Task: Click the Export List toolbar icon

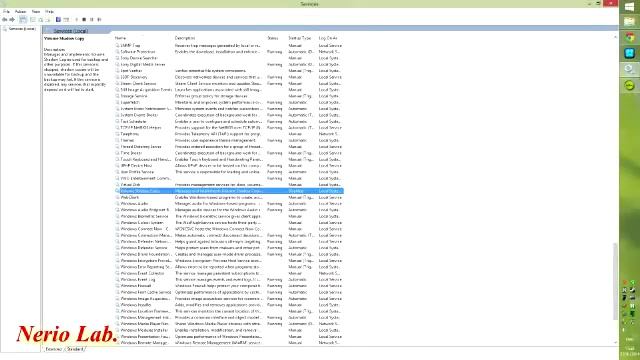Action: [48, 20]
